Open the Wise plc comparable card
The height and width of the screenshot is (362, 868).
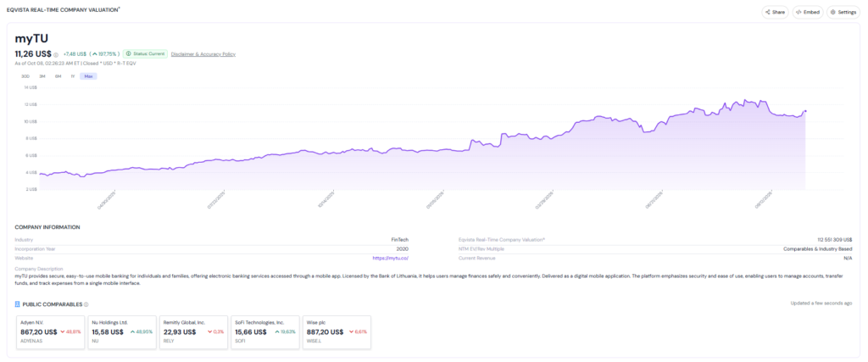pos(337,332)
